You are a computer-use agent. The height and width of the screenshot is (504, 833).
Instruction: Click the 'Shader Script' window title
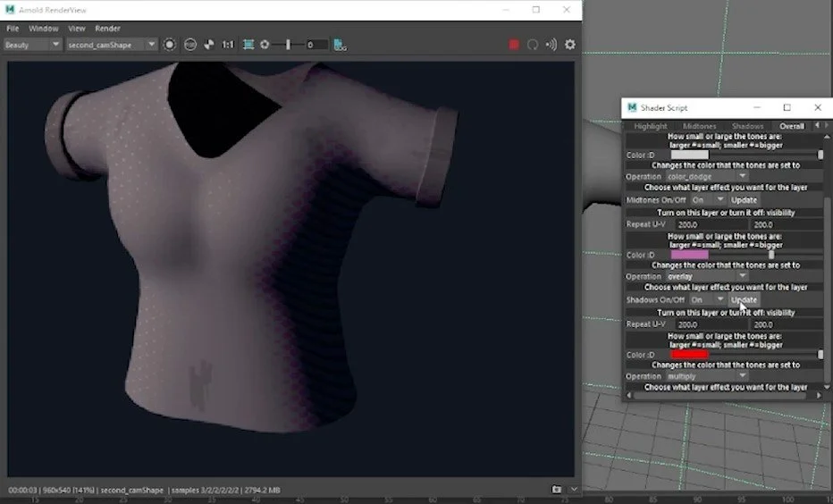664,108
